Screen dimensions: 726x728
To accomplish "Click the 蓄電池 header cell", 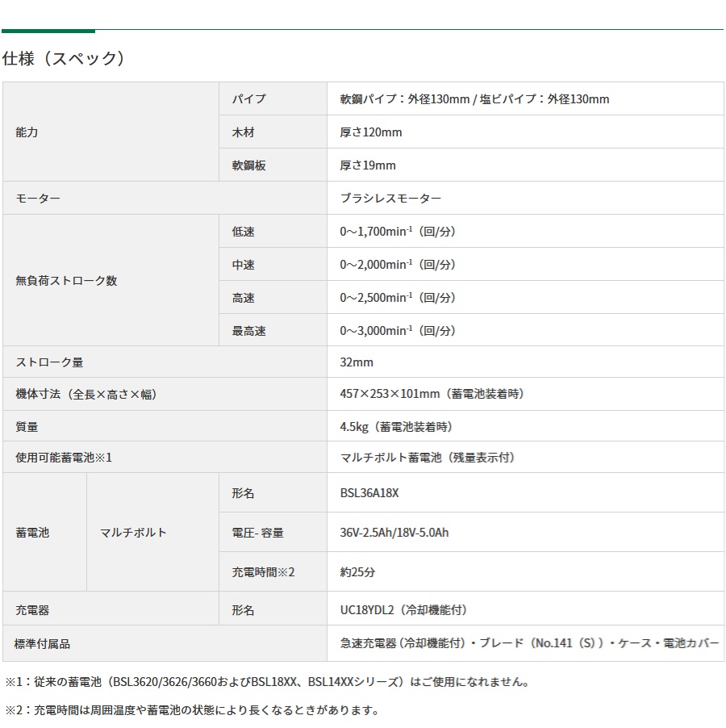I will point(44,532).
